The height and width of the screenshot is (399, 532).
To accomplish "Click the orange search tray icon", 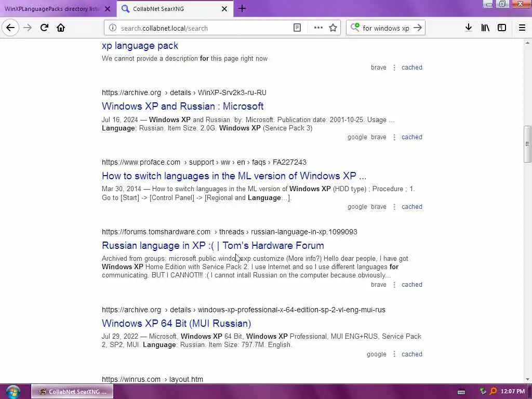I will coord(493,392).
